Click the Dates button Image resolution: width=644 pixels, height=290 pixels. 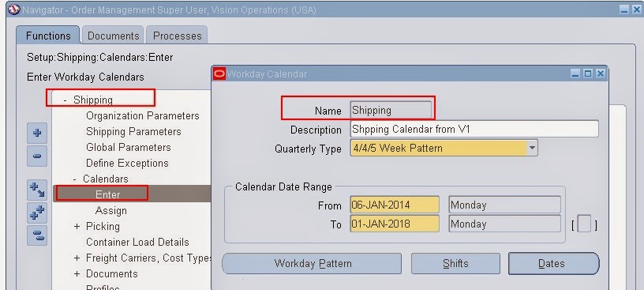pyautogui.click(x=553, y=264)
